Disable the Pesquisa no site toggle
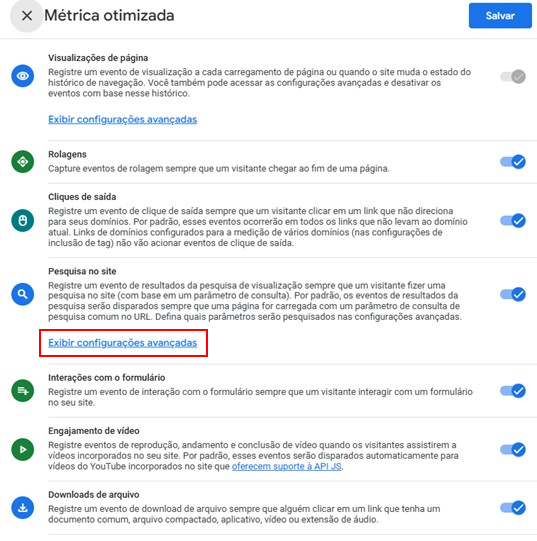This screenshot has height=541, width=537. pyautogui.click(x=513, y=294)
